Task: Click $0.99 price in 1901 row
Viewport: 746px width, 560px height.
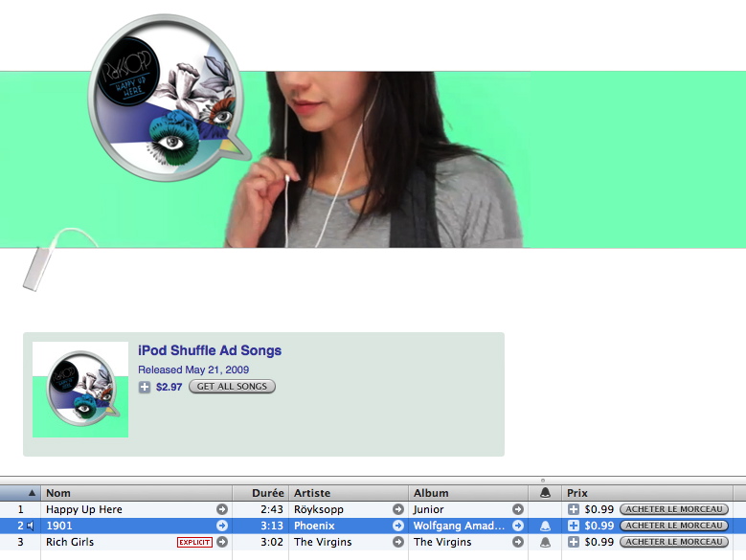Action: (x=599, y=526)
